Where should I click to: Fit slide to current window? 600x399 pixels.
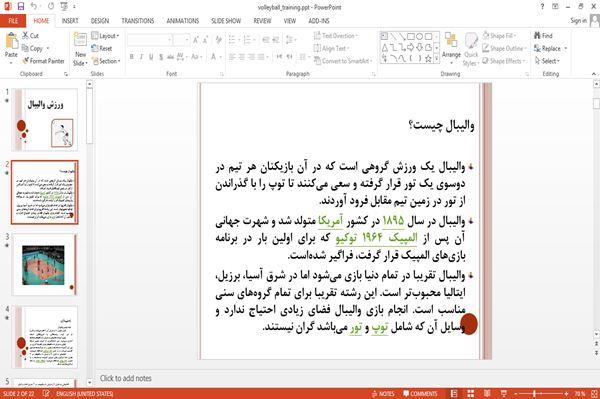pos(594,394)
